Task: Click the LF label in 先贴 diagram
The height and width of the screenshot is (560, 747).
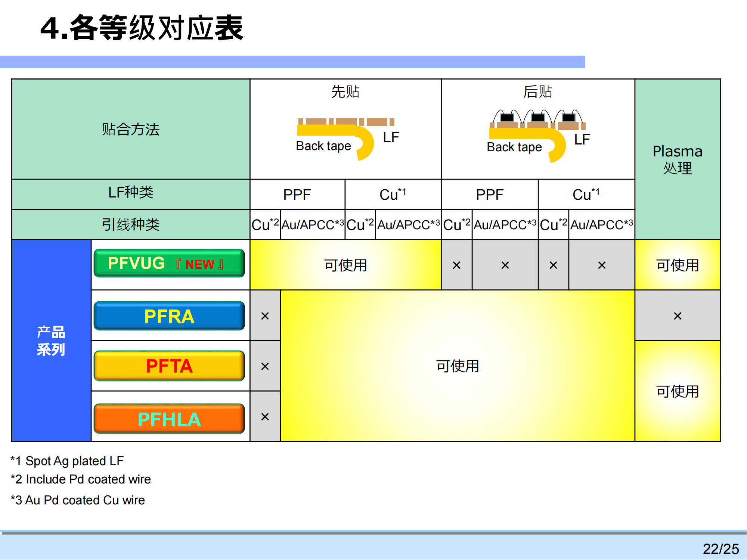Action: (391, 137)
